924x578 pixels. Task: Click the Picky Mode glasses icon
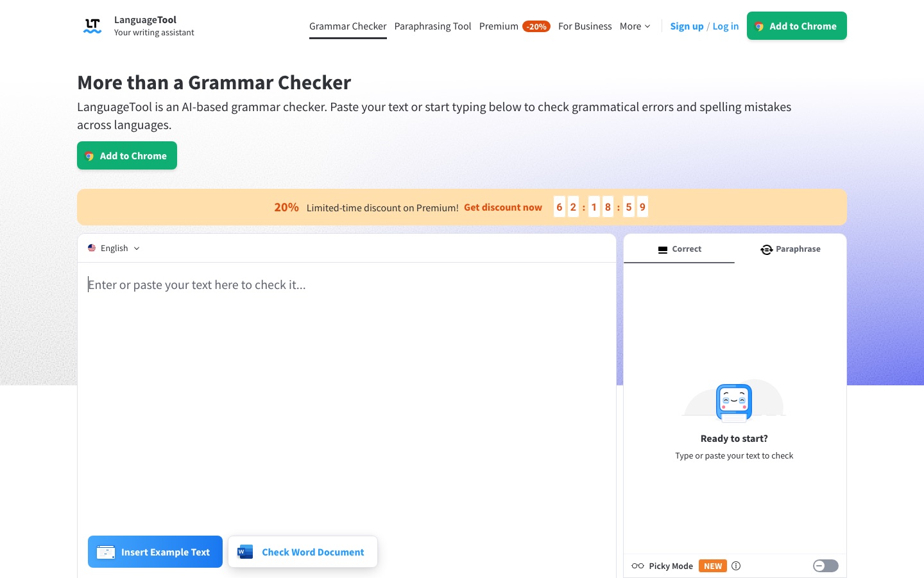point(638,566)
